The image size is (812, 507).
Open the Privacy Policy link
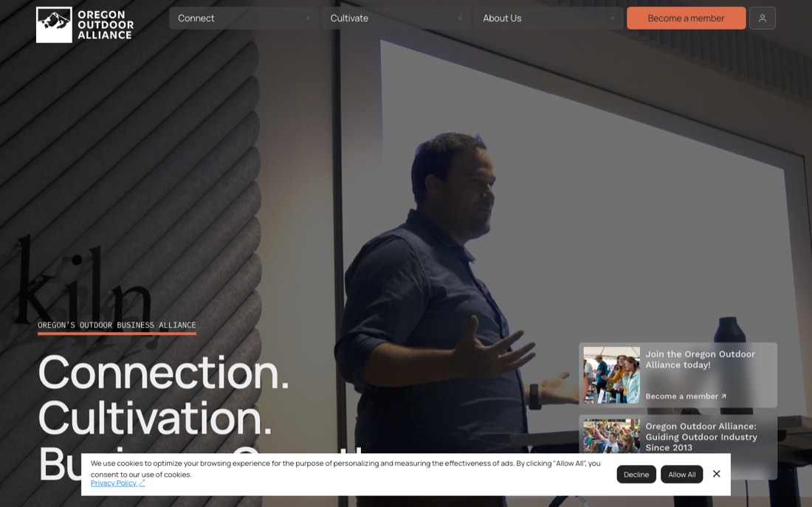(117, 483)
